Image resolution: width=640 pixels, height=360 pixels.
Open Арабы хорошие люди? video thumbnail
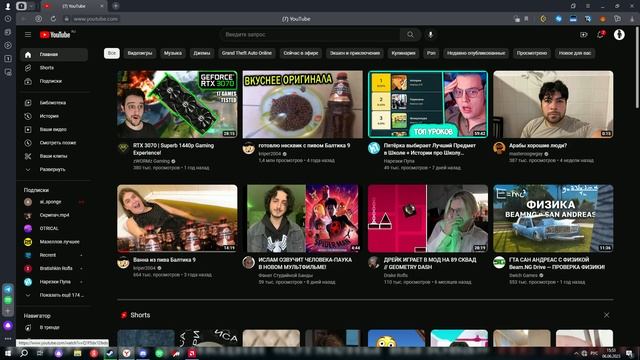[553, 104]
